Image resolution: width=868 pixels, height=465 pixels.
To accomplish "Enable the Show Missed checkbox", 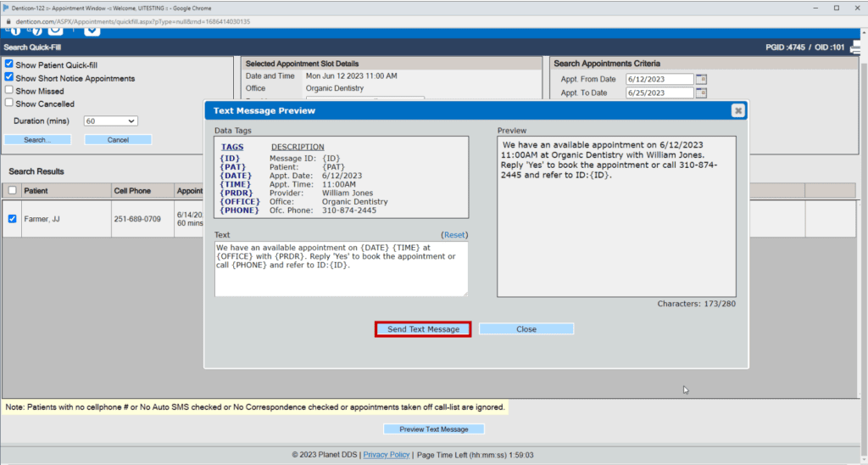I will click(x=9, y=90).
